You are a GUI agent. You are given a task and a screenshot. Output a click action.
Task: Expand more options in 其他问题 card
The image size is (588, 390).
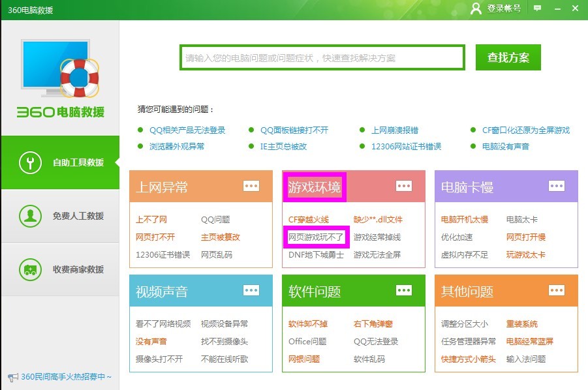pyautogui.click(x=557, y=290)
